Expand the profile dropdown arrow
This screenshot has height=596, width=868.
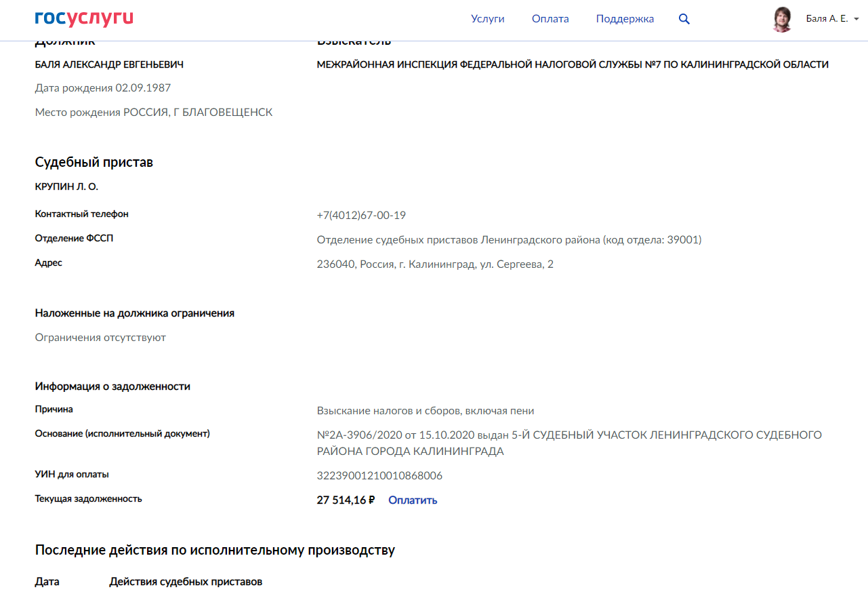pyautogui.click(x=856, y=19)
